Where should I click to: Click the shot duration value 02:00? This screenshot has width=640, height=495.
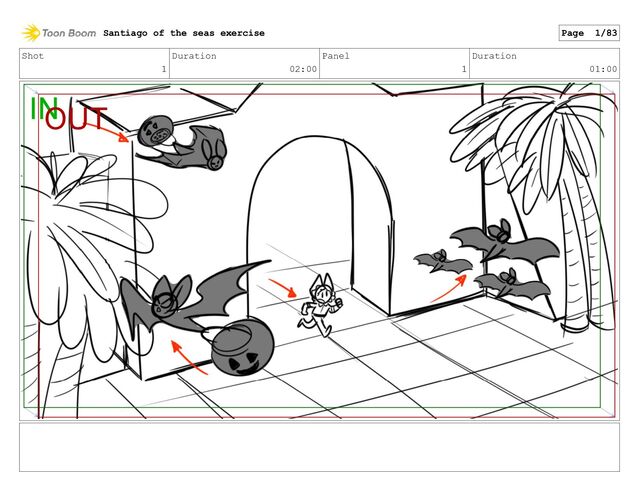[x=303, y=69]
